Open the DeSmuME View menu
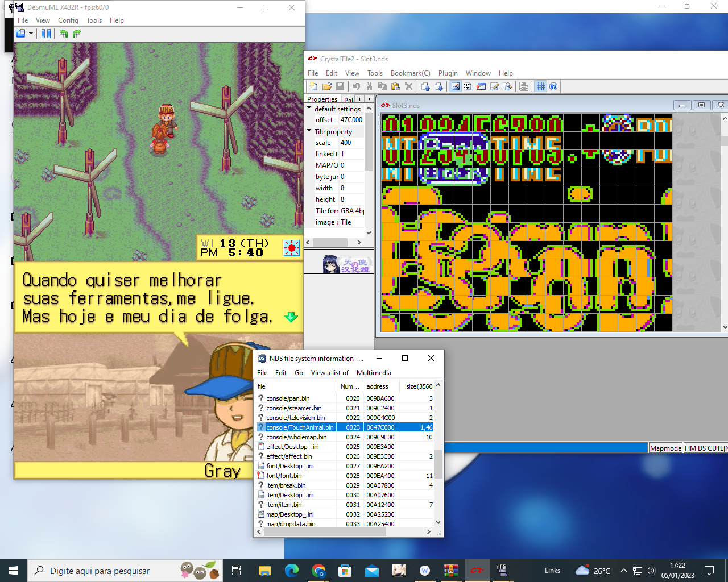 click(x=43, y=20)
